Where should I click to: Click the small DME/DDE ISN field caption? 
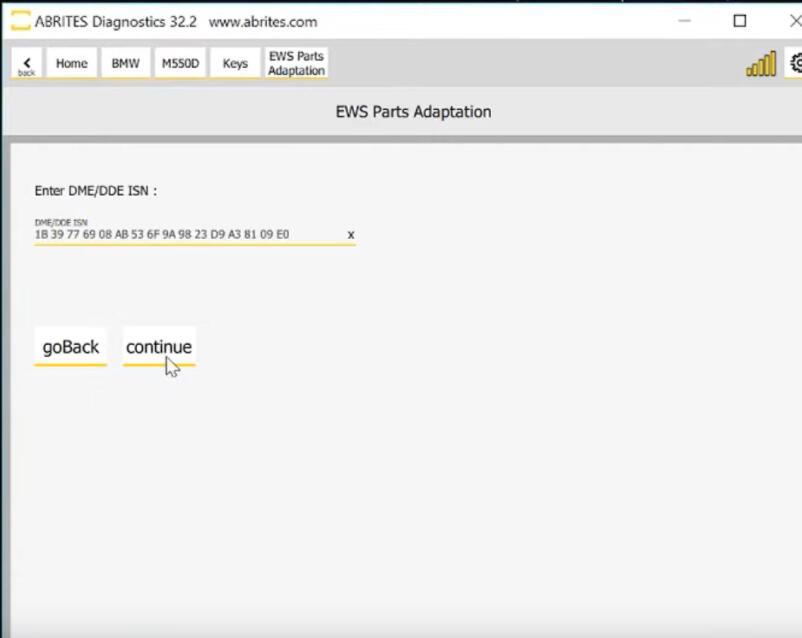(60, 222)
